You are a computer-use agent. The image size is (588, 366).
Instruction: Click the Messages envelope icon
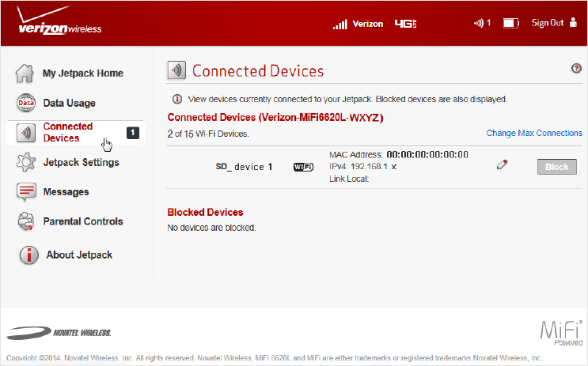point(26,192)
